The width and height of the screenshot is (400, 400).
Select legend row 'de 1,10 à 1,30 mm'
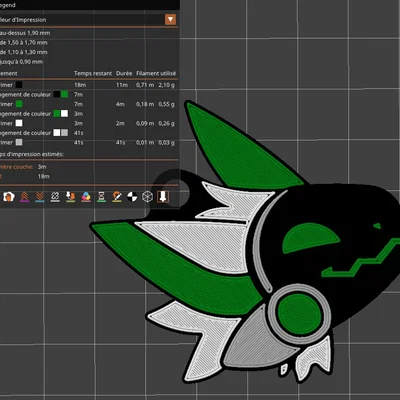pyautogui.click(x=24, y=52)
